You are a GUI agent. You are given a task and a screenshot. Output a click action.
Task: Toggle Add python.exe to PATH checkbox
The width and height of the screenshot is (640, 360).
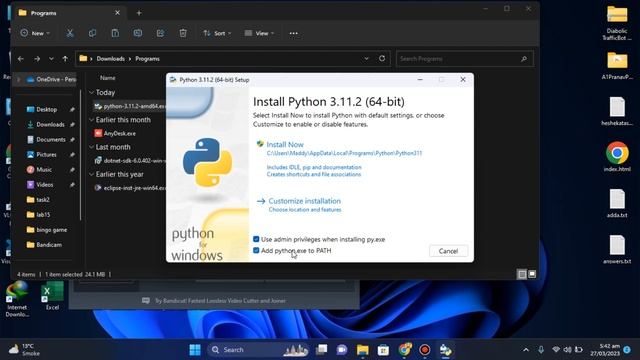(x=256, y=250)
